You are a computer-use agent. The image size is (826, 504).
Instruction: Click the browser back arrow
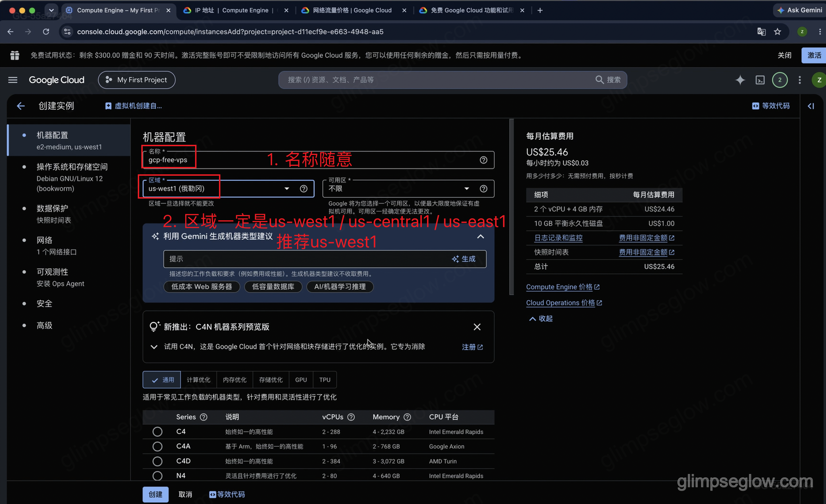pos(11,32)
